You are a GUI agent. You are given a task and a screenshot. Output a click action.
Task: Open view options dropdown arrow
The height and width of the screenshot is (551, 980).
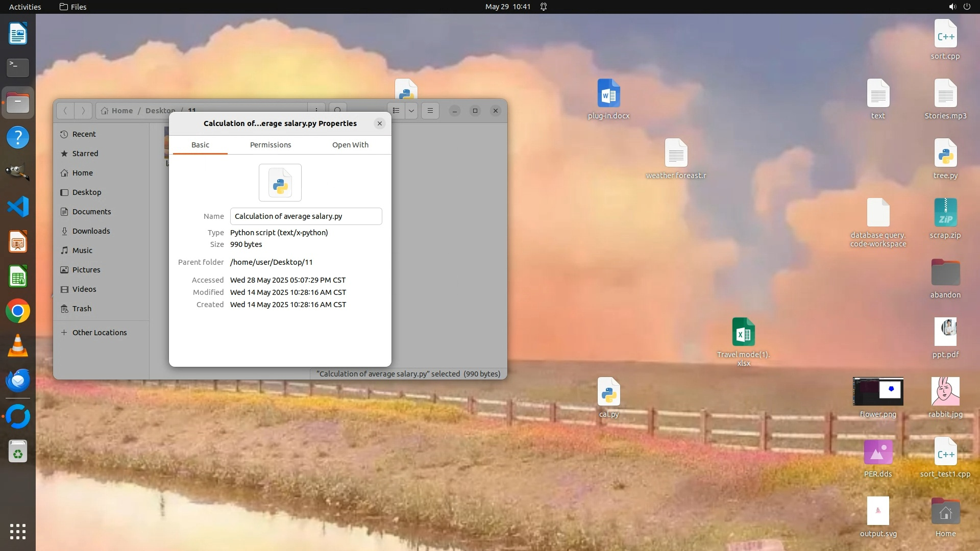411,111
